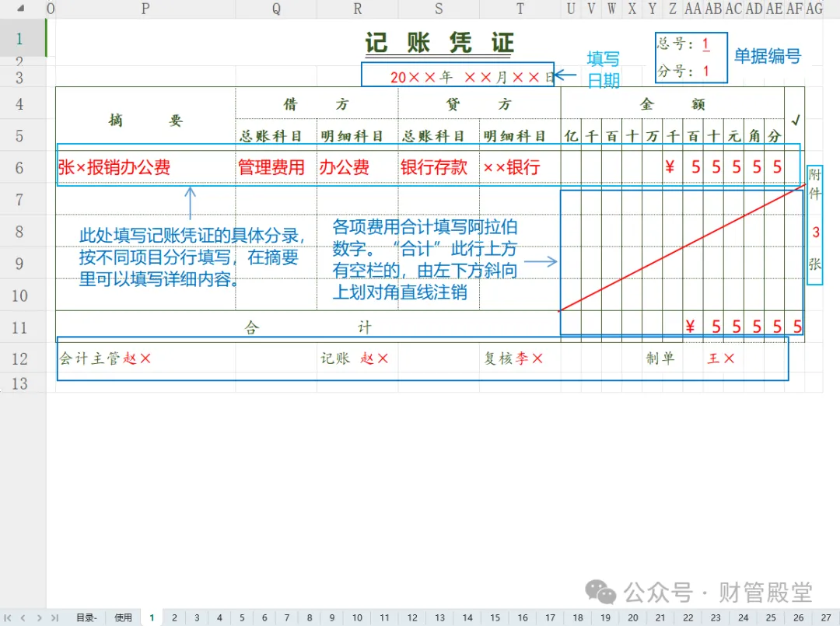Viewport: 840px width, 626px height.
Task: Select row header 11
Action: coord(19,327)
